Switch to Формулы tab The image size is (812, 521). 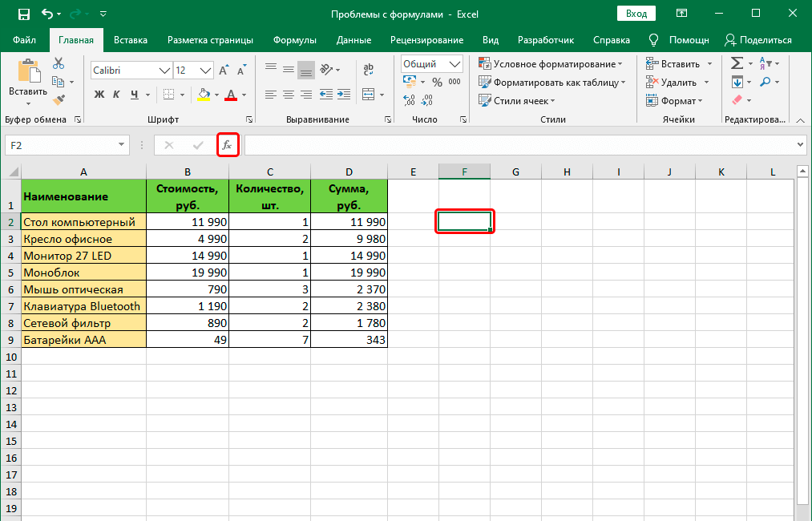(x=295, y=40)
